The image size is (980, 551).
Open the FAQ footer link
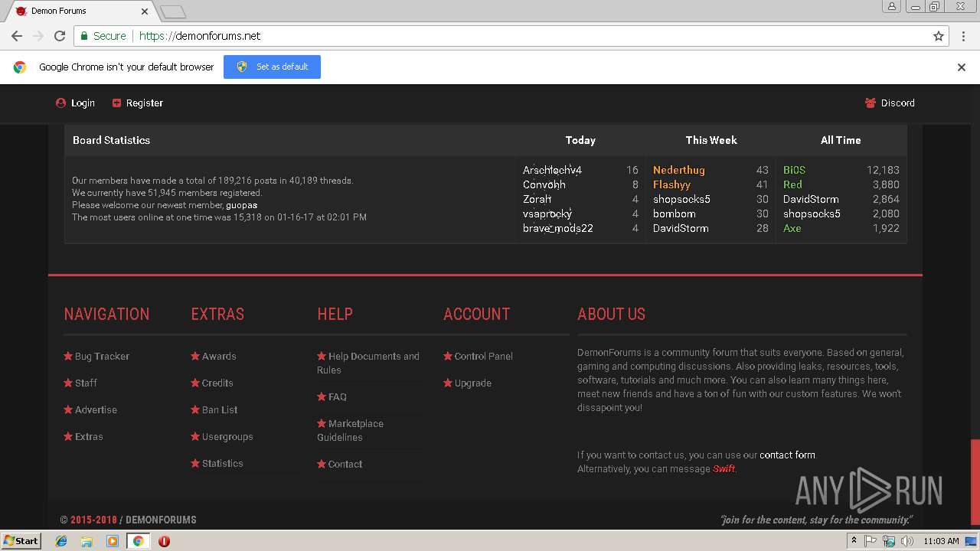(x=338, y=396)
